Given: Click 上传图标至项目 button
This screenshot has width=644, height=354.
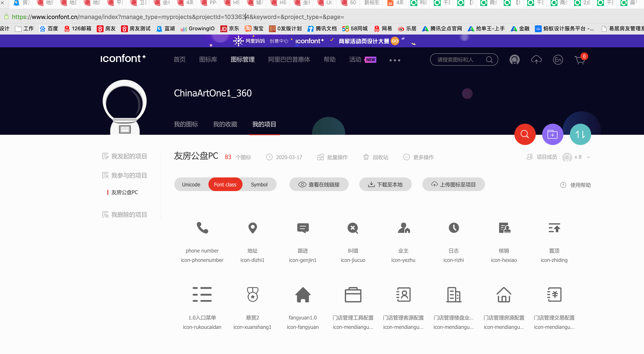Looking at the screenshot, I should click(x=453, y=184).
